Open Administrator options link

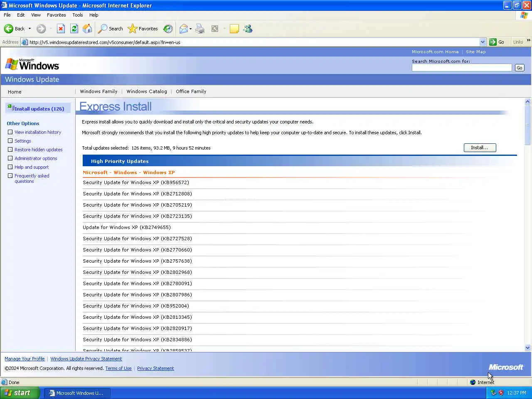pyautogui.click(x=36, y=158)
